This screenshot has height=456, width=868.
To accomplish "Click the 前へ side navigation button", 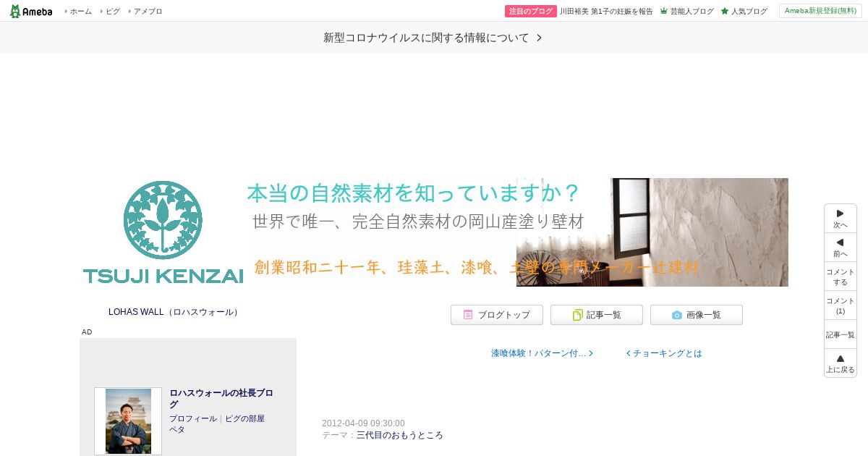I will [x=841, y=248].
